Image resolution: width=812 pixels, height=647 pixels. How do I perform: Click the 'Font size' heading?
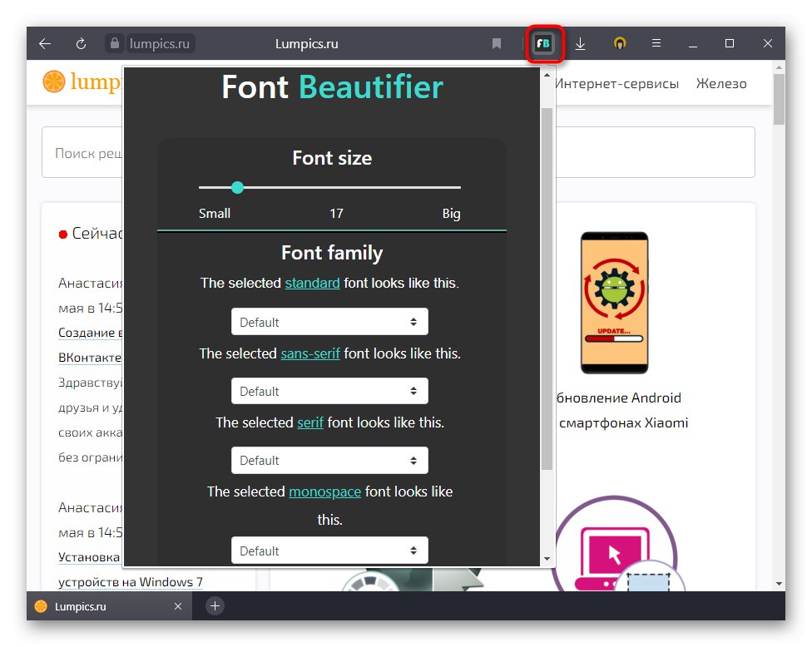pos(332,158)
